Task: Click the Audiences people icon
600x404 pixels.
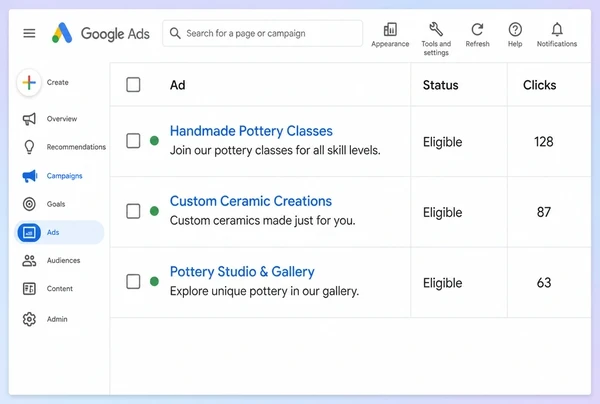Action: (29, 261)
